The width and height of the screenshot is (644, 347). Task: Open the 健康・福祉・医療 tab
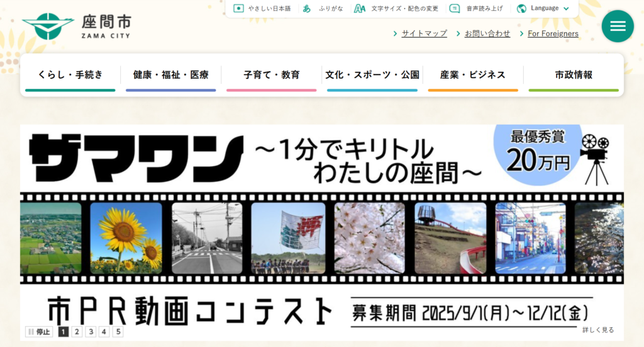(170, 75)
